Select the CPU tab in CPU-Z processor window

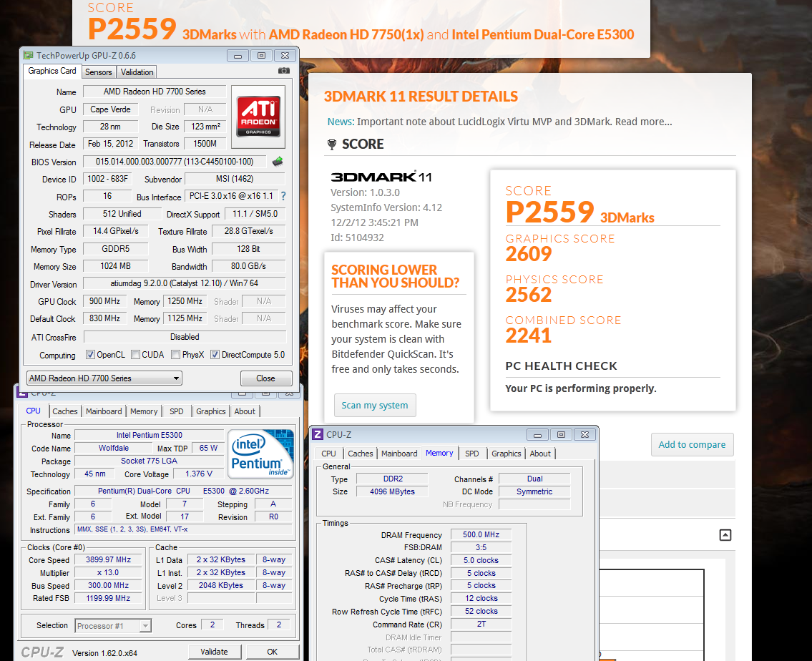33,411
